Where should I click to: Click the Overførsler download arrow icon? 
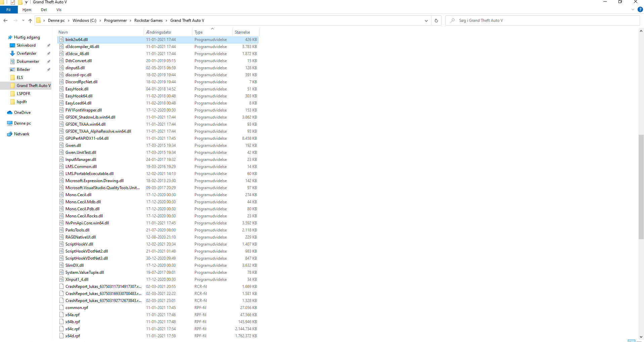12,53
